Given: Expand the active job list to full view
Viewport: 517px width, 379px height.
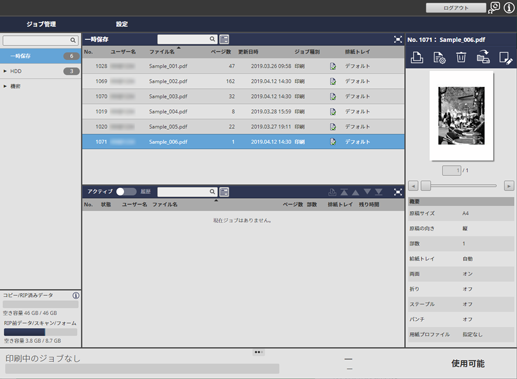Looking at the screenshot, I should point(398,192).
